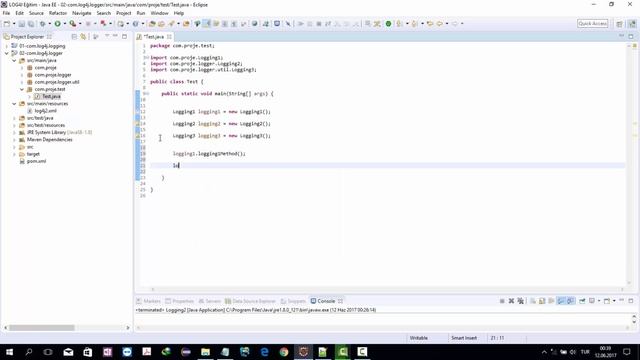This screenshot has height=360, width=640.
Task: Click the Run External Tools icon
Action: coord(73,24)
